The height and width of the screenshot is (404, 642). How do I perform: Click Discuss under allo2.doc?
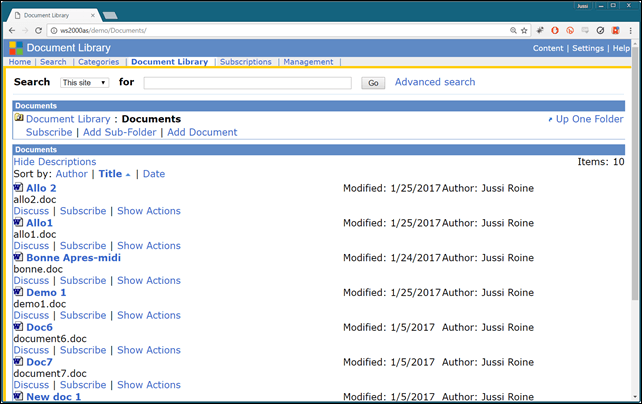(31, 211)
